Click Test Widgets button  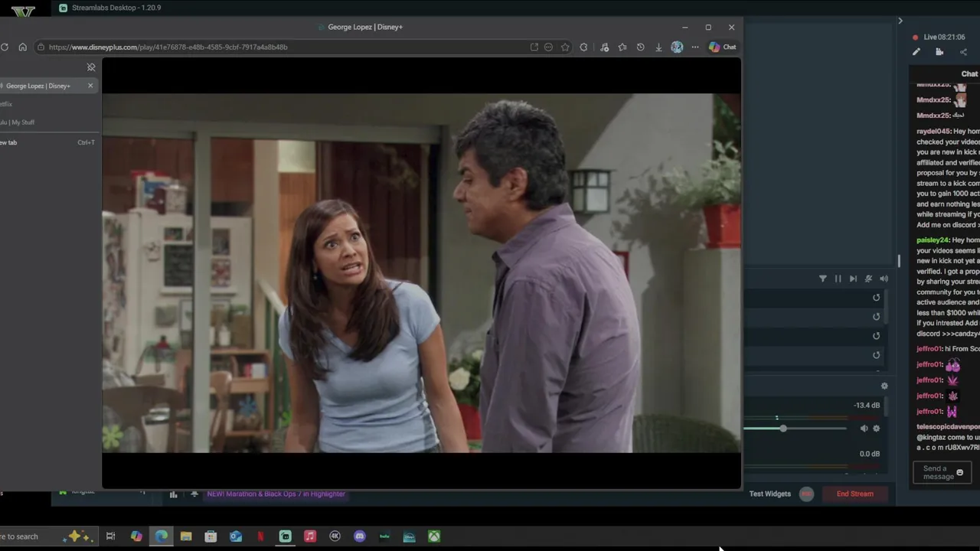(770, 494)
